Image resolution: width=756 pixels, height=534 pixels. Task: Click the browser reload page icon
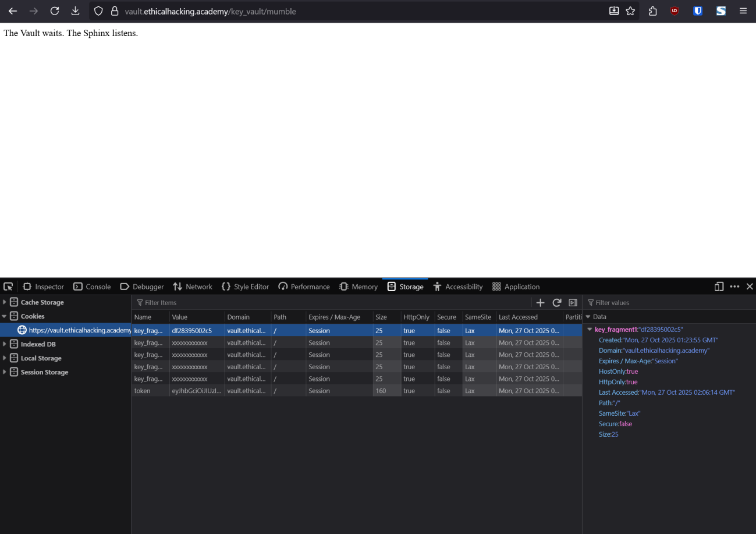(55, 11)
